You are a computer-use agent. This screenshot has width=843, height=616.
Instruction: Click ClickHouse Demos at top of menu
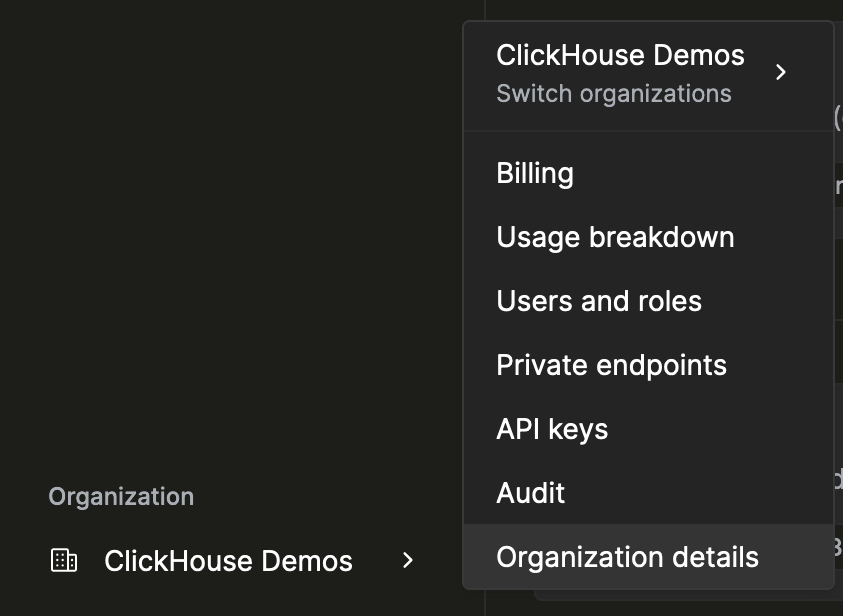[620, 56]
